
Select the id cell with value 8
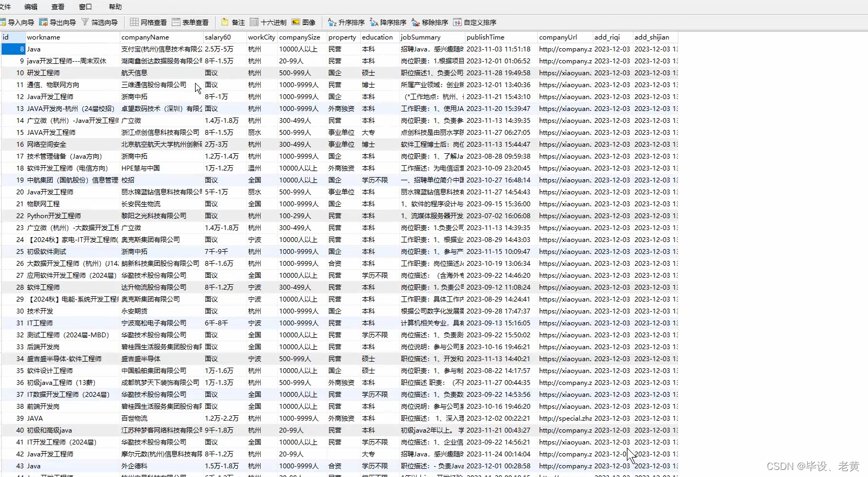click(x=13, y=49)
